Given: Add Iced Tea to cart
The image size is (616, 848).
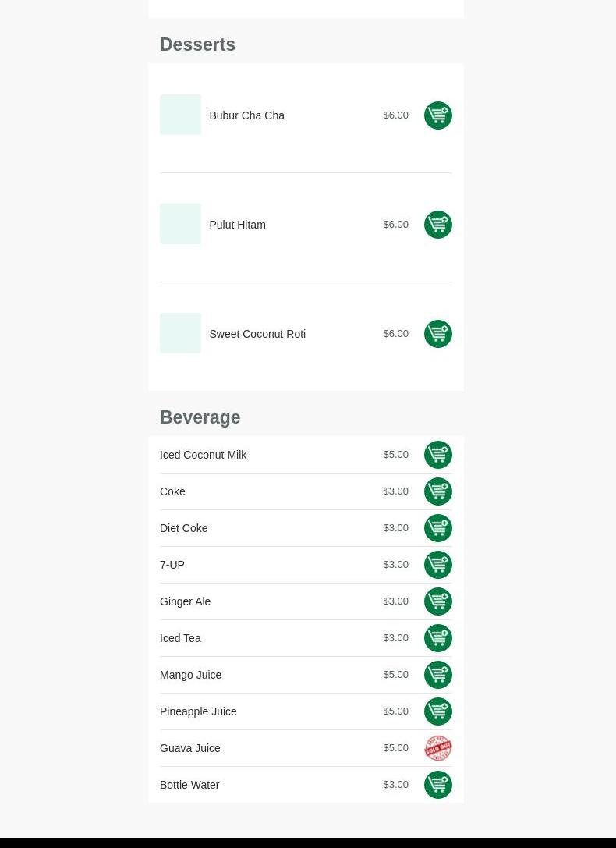Looking at the screenshot, I should [x=437, y=638].
